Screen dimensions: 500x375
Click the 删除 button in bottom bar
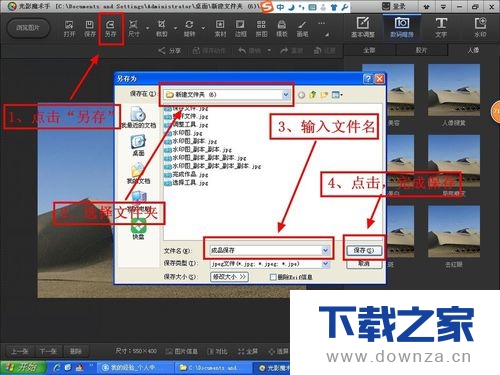[x=76, y=351]
